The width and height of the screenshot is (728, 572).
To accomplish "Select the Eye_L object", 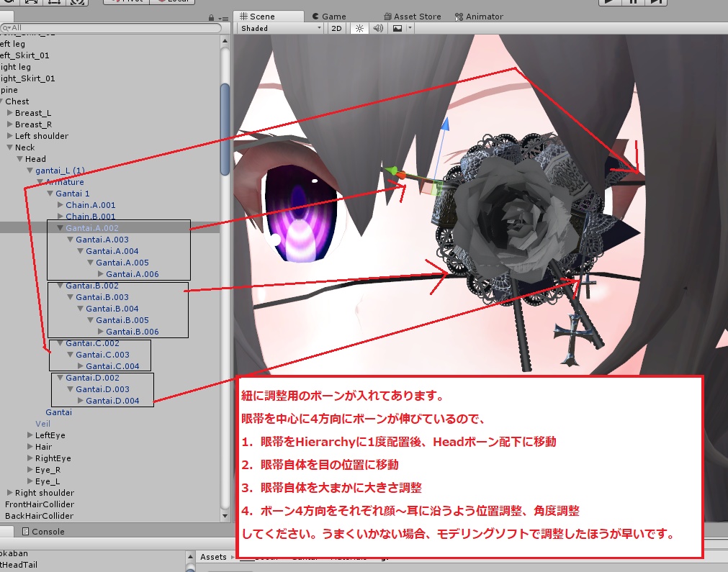I will (48, 481).
